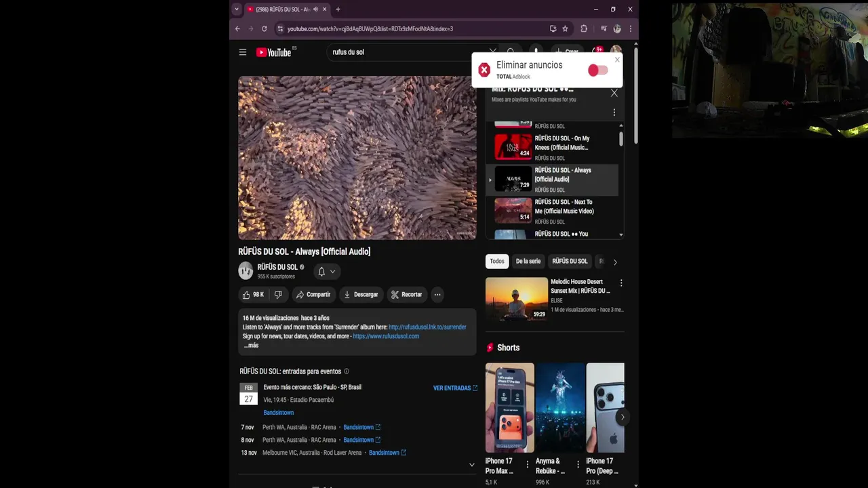Viewport: 868px width, 488px height.
Task: Open more actions ellipsis below the video
Action: [437, 294]
